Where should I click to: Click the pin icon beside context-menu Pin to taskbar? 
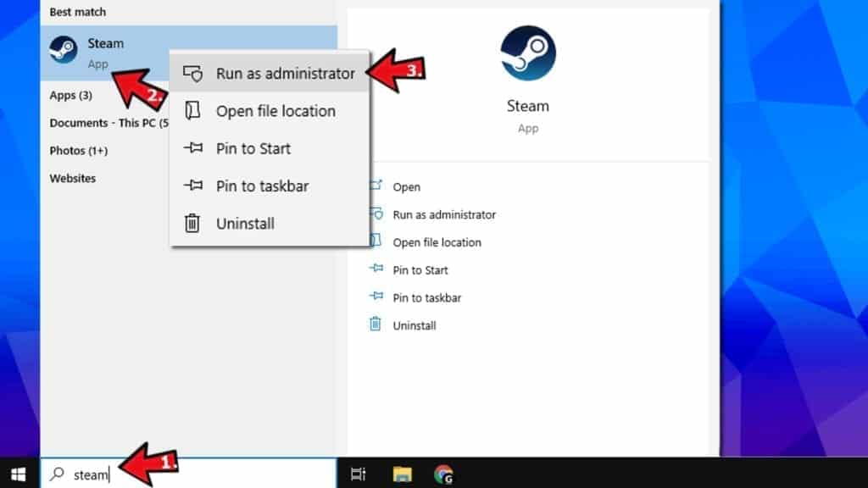[193, 186]
